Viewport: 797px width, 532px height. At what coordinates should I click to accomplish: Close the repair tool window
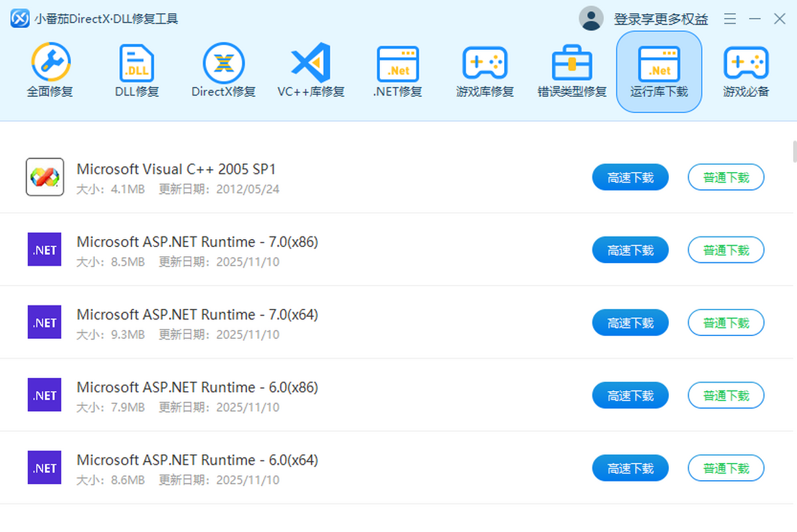pos(779,19)
